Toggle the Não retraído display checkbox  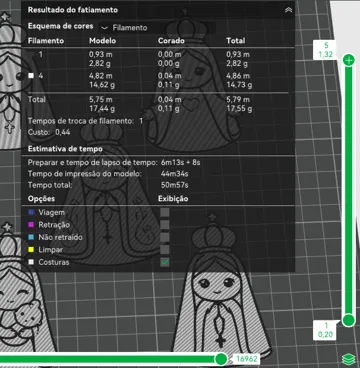[x=165, y=237]
